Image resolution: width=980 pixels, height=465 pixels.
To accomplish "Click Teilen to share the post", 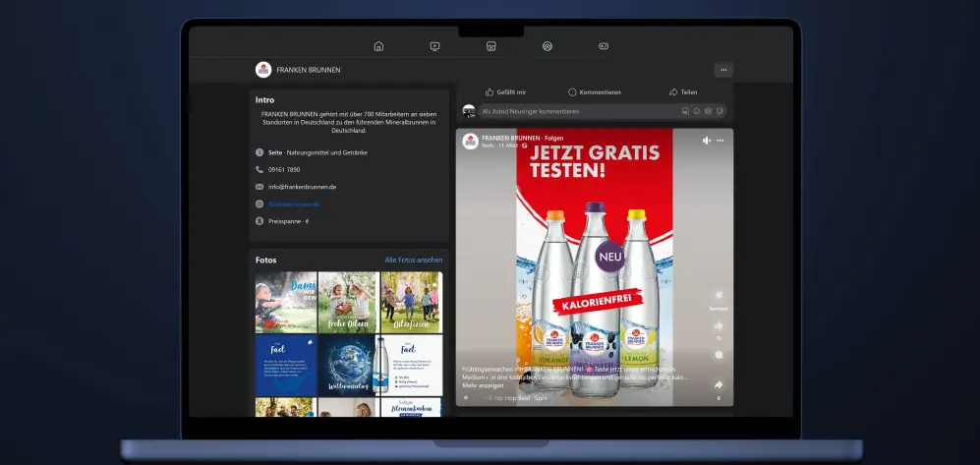I will coord(683,91).
